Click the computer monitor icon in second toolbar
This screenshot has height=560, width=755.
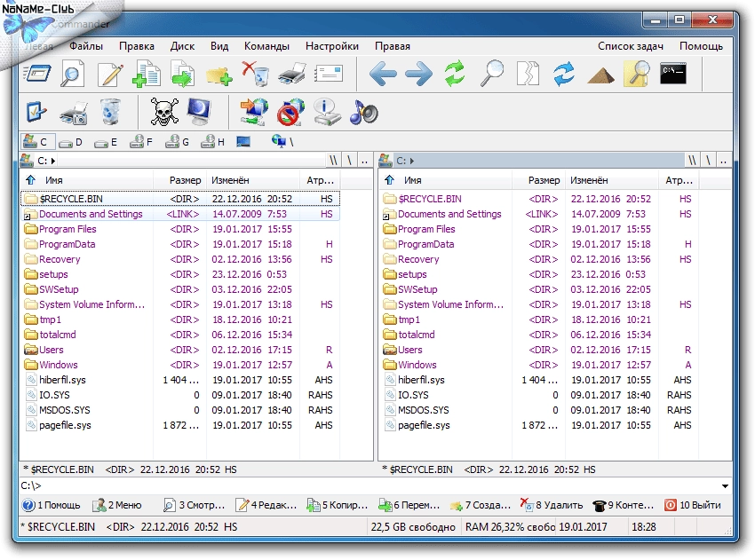point(199,112)
